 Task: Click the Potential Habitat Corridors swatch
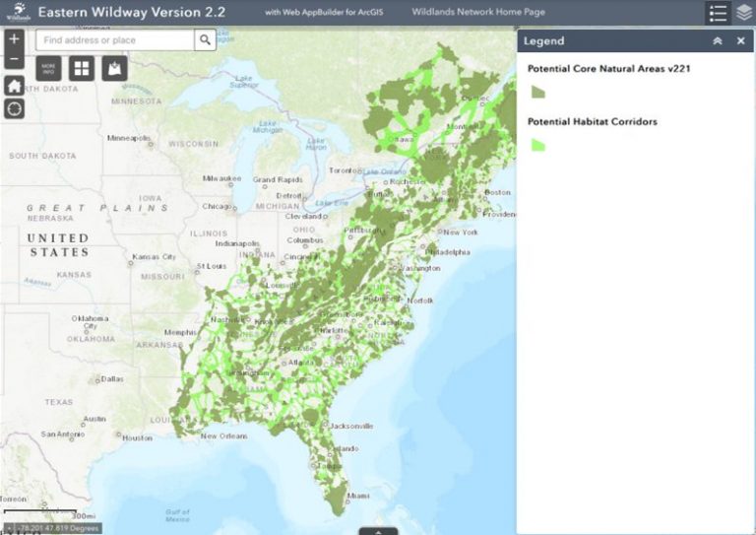[x=538, y=145]
